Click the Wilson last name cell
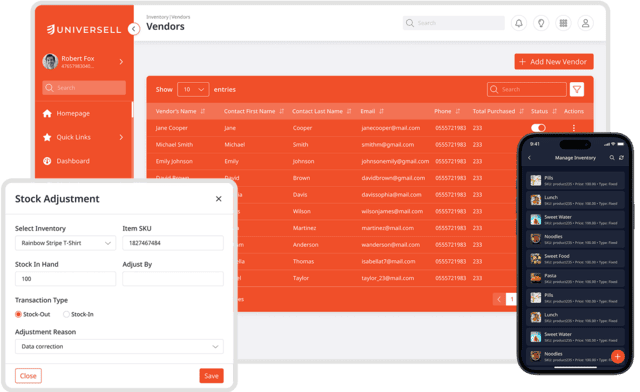Viewport: 640px width, 392px height. point(302,212)
